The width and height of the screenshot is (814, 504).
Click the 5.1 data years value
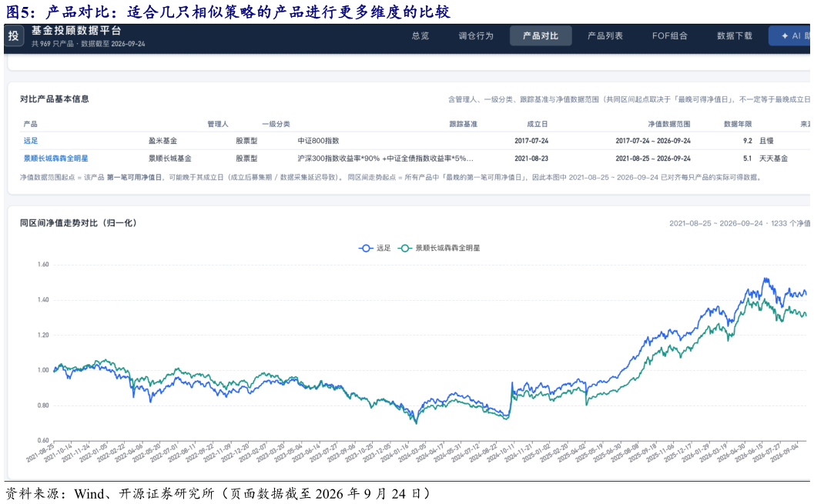click(748, 159)
